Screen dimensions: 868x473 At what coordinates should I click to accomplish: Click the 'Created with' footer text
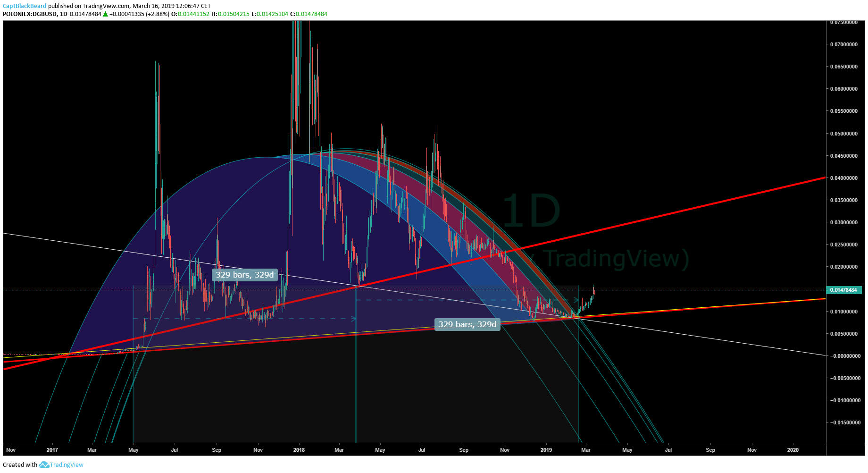[20, 465]
